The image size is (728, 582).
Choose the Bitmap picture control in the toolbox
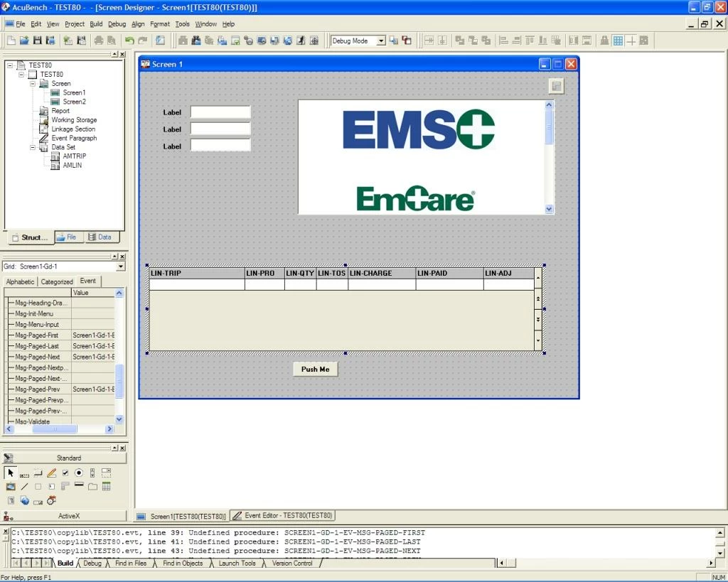(10, 486)
